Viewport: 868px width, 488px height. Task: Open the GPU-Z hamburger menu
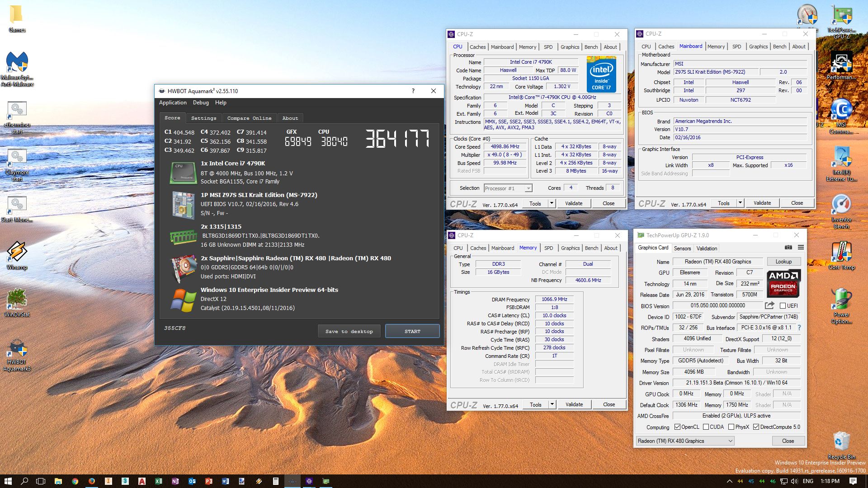point(801,248)
